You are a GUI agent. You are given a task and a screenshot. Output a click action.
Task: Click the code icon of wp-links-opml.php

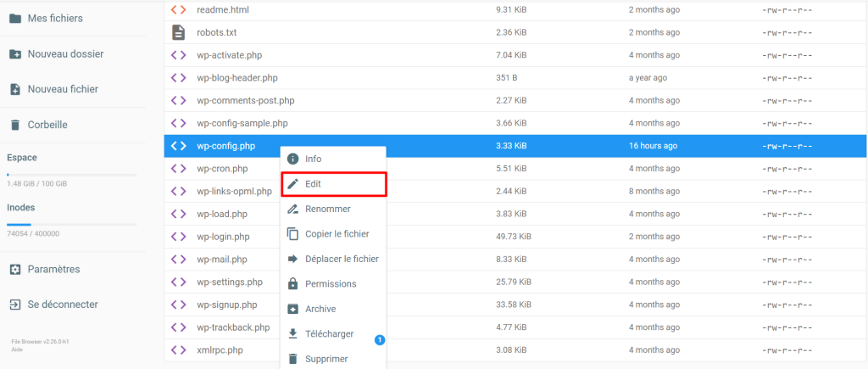click(178, 191)
